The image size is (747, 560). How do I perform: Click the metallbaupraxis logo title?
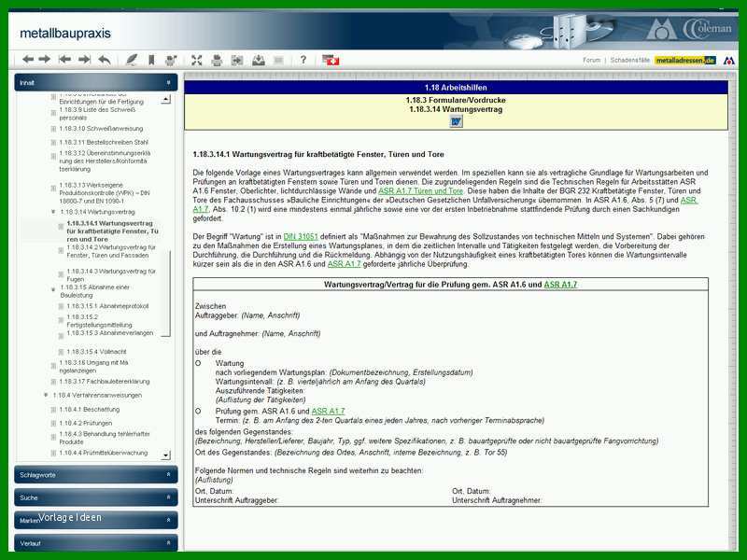65,33
